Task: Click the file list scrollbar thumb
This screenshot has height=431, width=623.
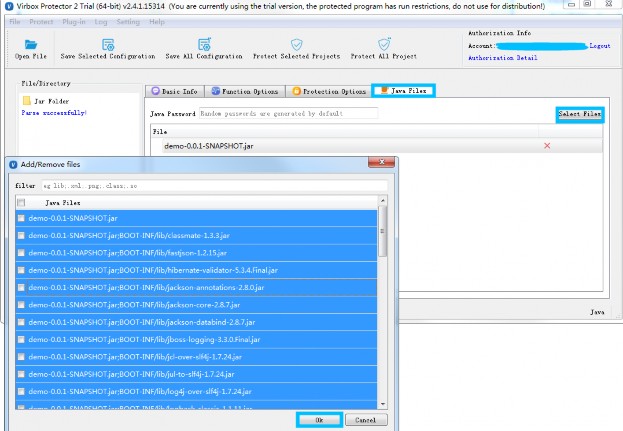Action: click(383, 231)
